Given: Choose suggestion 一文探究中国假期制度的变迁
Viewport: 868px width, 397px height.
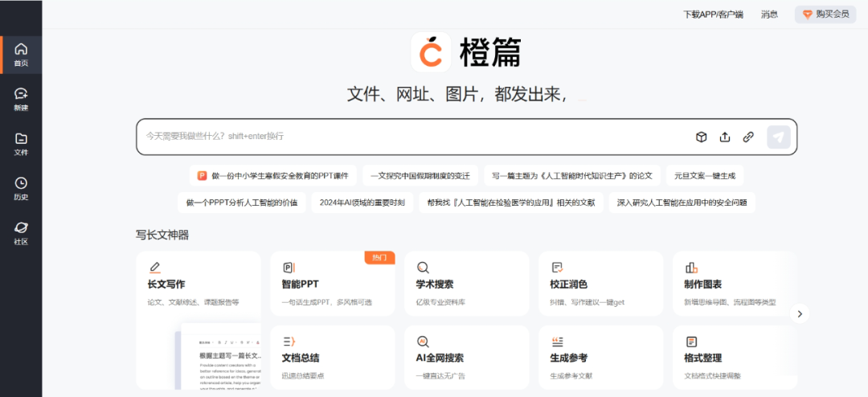Looking at the screenshot, I should 420,175.
